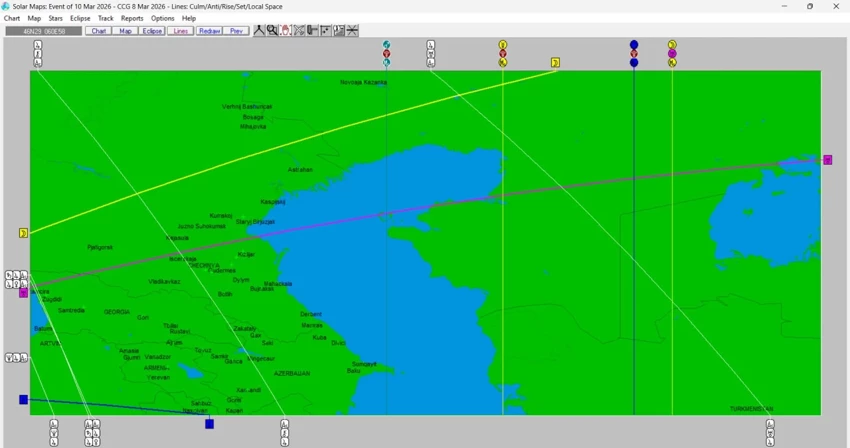This screenshot has height=448, width=850.
Task: Click the Vladikavkaz city label
Action: click(164, 282)
